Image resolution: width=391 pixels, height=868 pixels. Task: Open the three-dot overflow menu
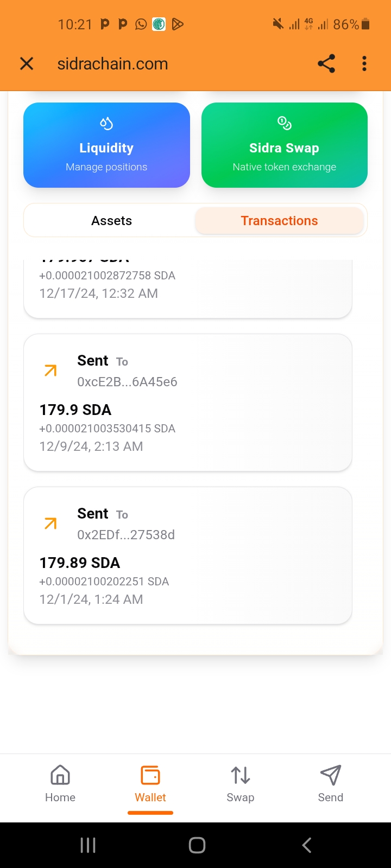tap(364, 64)
